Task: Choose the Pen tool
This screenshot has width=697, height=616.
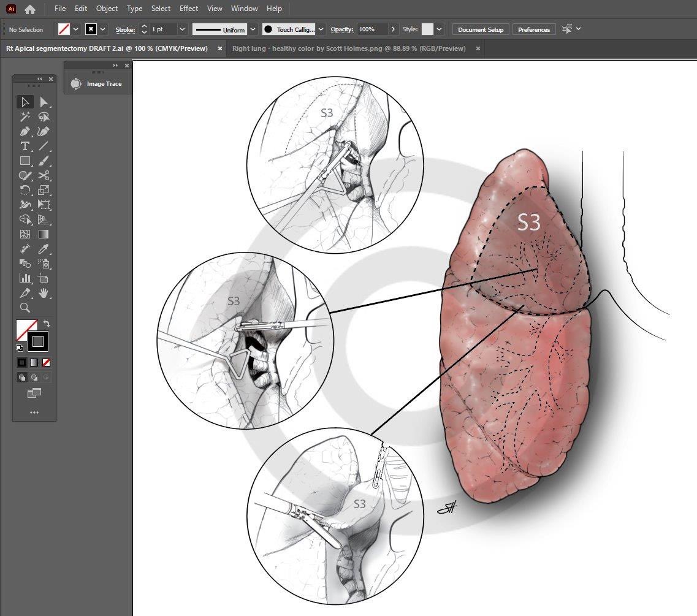Action: click(x=25, y=132)
